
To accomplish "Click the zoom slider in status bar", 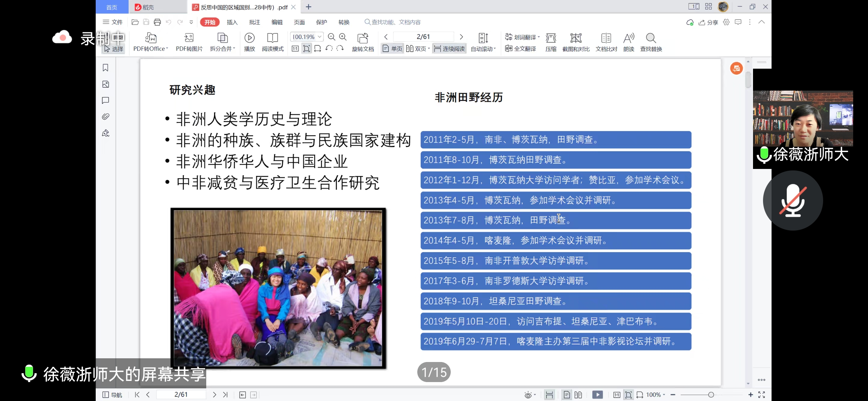I will pos(711,395).
